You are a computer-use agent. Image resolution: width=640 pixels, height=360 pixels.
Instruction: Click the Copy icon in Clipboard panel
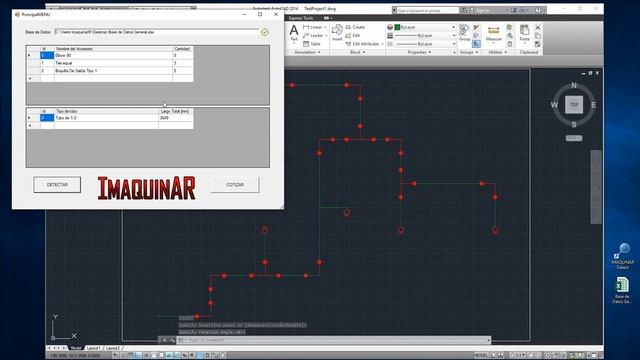[538, 36]
